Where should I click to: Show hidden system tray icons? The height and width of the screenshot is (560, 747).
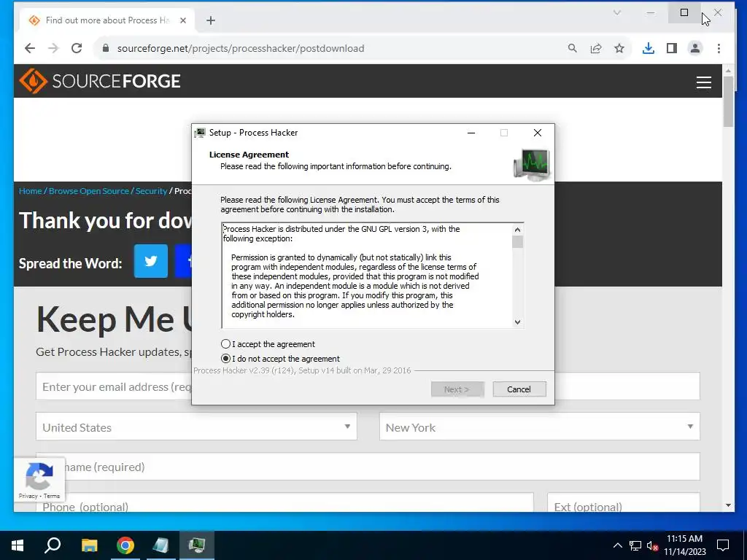tap(617, 545)
